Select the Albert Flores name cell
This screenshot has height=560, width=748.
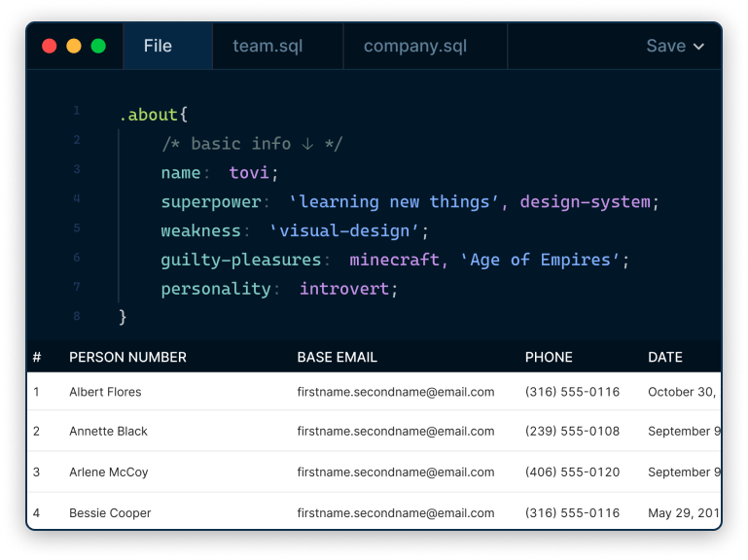105,392
